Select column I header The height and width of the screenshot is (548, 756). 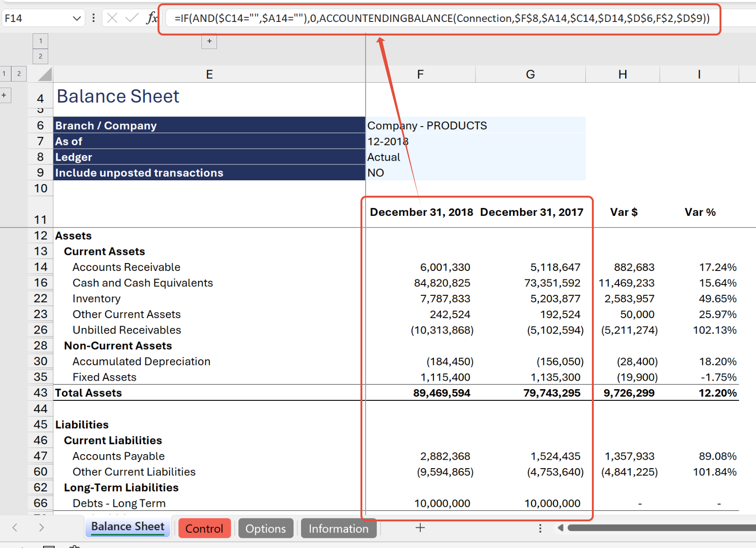[x=699, y=74]
